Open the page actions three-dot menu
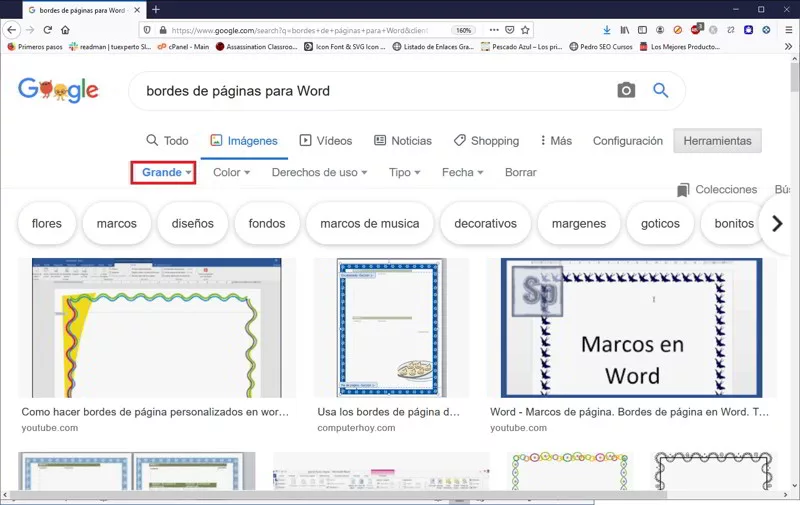The image size is (800, 505). click(494, 30)
